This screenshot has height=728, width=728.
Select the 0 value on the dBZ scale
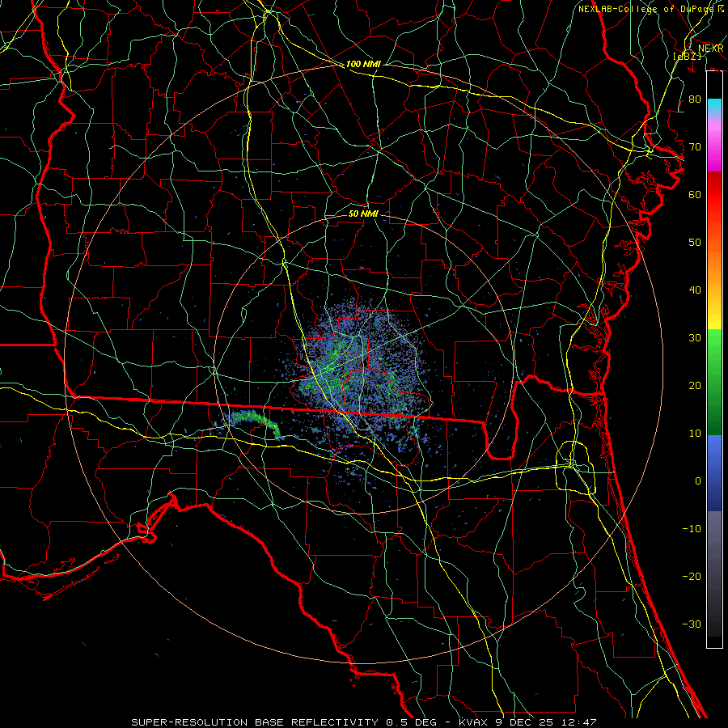click(698, 481)
